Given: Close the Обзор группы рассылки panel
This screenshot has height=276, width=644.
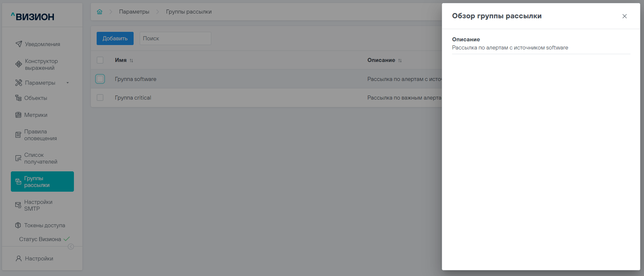Looking at the screenshot, I should pyautogui.click(x=624, y=16).
